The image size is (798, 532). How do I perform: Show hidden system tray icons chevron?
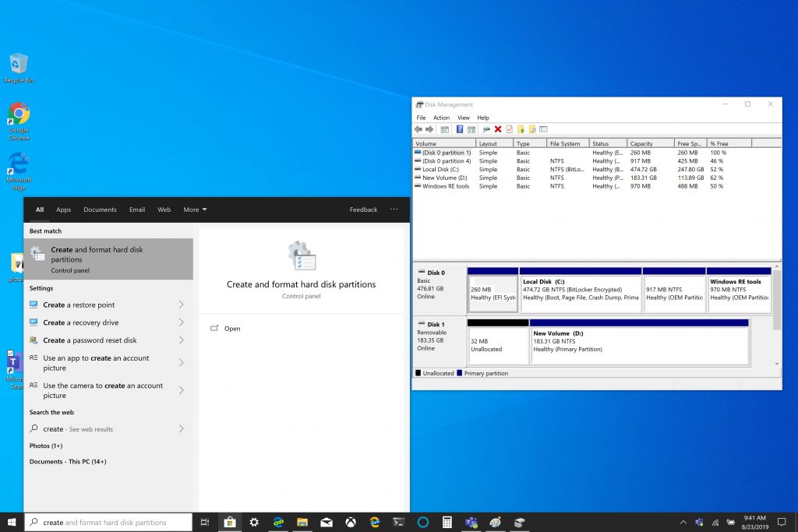coord(683,522)
